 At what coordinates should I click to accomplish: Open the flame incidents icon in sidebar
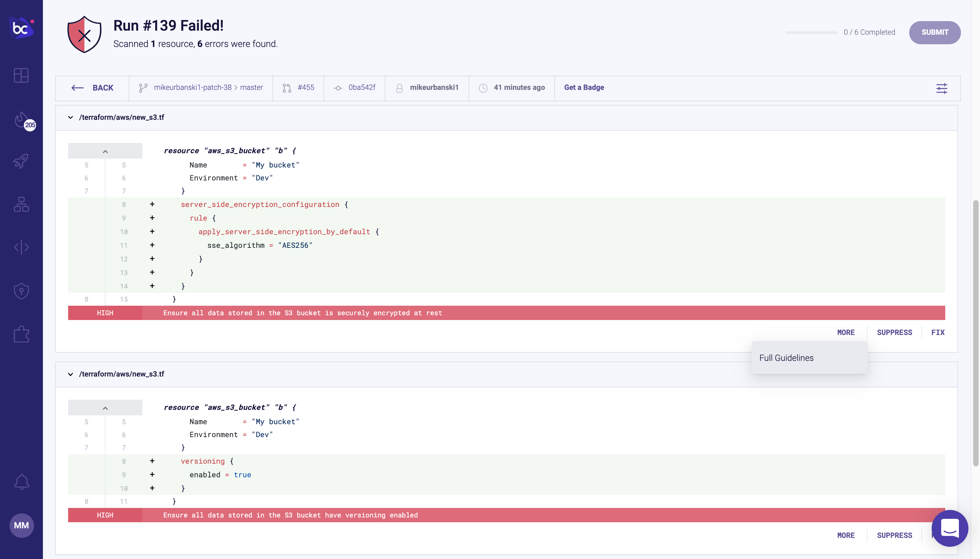point(21,120)
